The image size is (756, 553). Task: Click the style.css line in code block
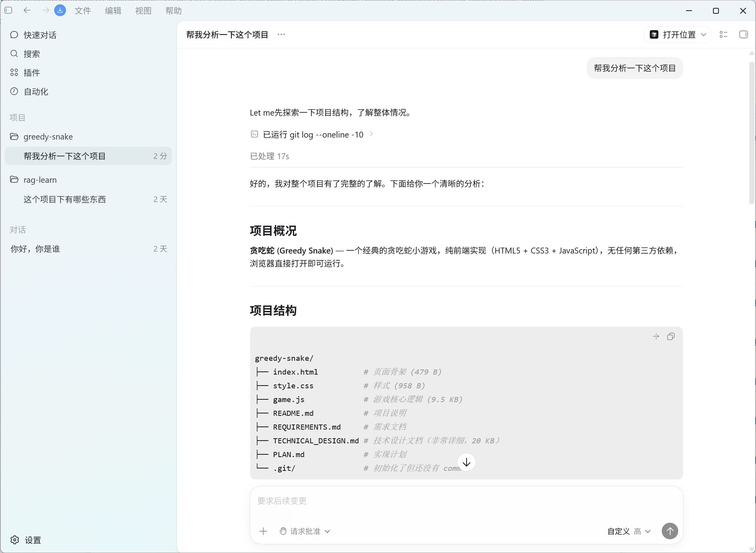pos(340,386)
